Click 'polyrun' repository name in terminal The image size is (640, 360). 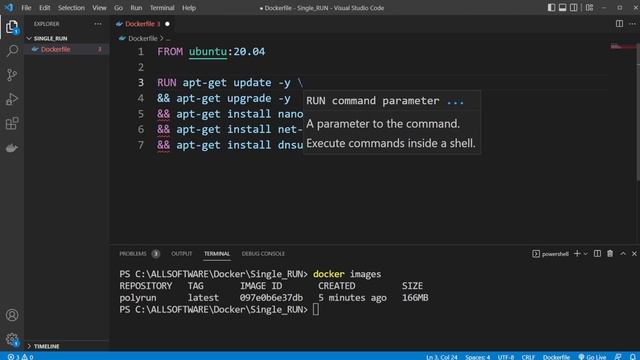138,298
